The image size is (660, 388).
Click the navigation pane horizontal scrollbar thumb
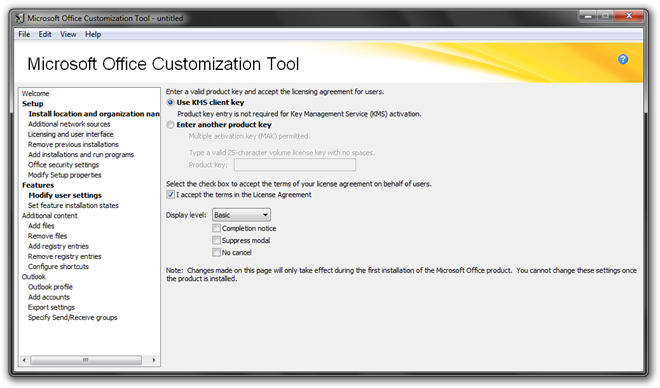tap(86, 360)
